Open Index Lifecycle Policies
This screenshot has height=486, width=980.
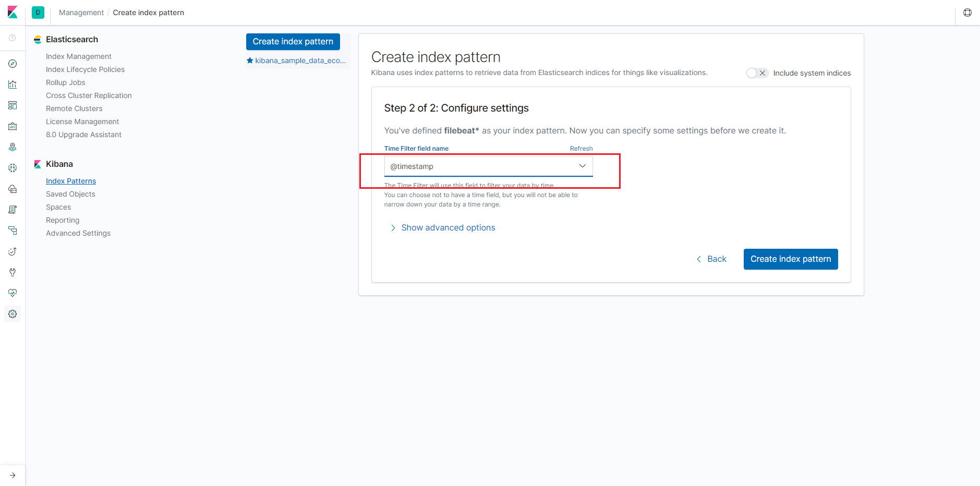[x=86, y=69]
